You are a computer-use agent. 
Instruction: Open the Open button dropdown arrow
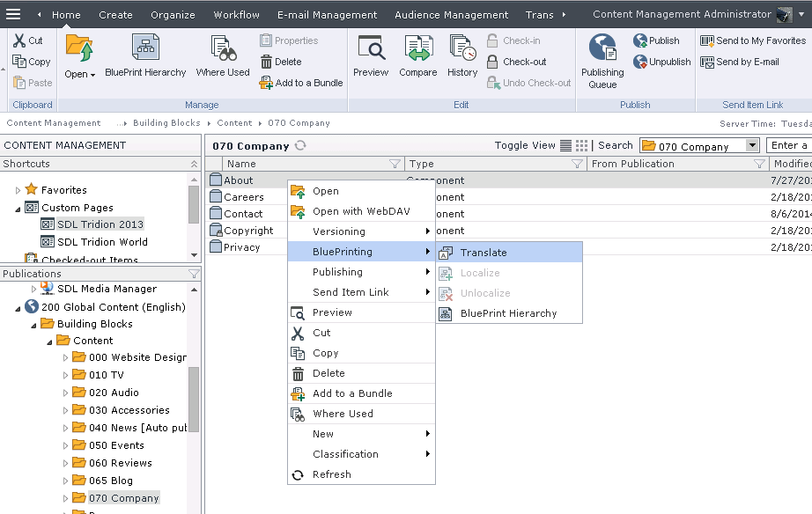click(94, 75)
